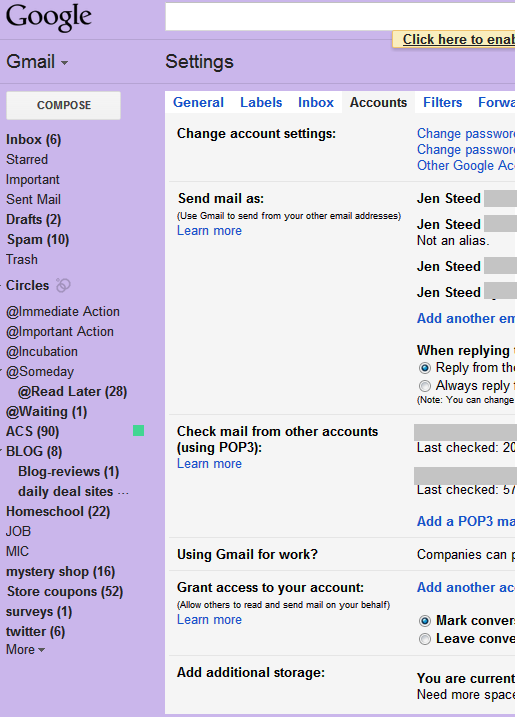
Task: Open @Read Later (28) label
Action: coord(73,392)
